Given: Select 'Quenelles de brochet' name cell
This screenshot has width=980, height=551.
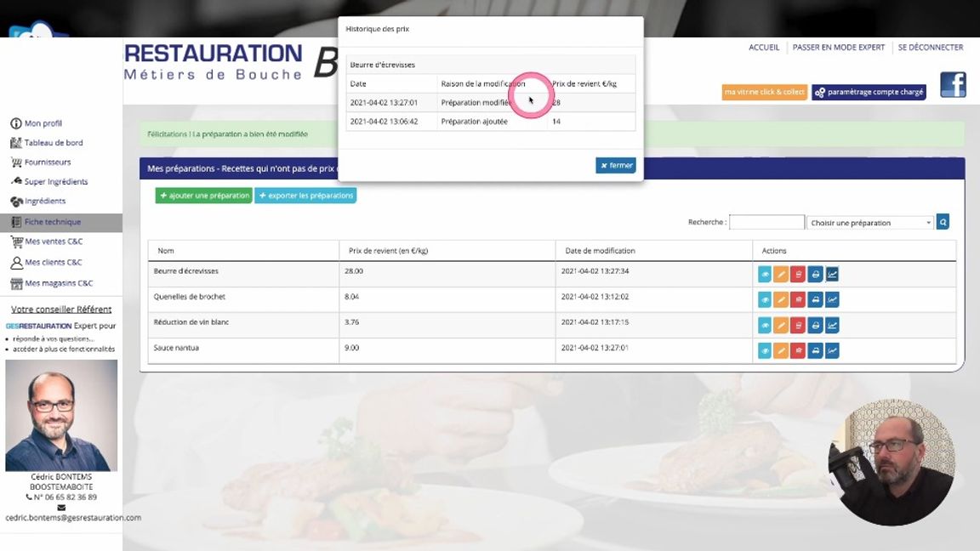Looking at the screenshot, I should [x=244, y=300].
